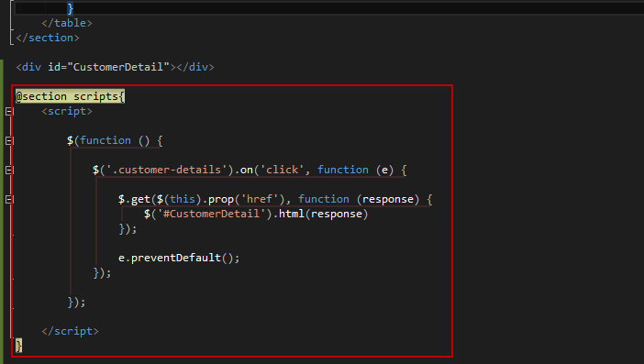Click the response parameter in function signature
The height and width of the screenshot is (364, 644).
pyautogui.click(x=388, y=200)
